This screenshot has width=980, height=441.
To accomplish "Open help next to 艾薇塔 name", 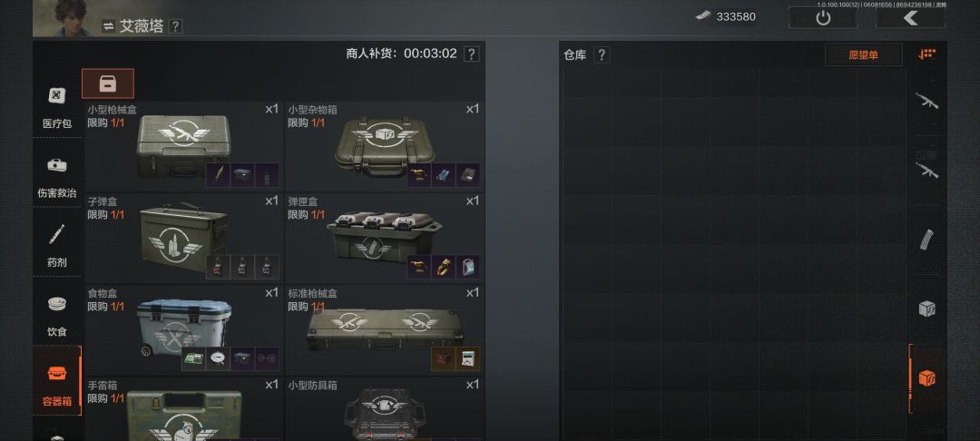I will click(x=176, y=26).
